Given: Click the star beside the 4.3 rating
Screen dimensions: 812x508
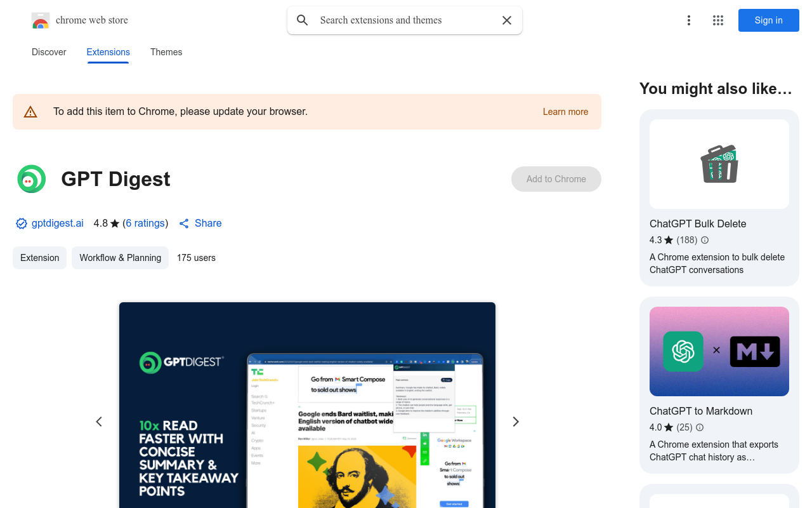Looking at the screenshot, I should point(669,240).
